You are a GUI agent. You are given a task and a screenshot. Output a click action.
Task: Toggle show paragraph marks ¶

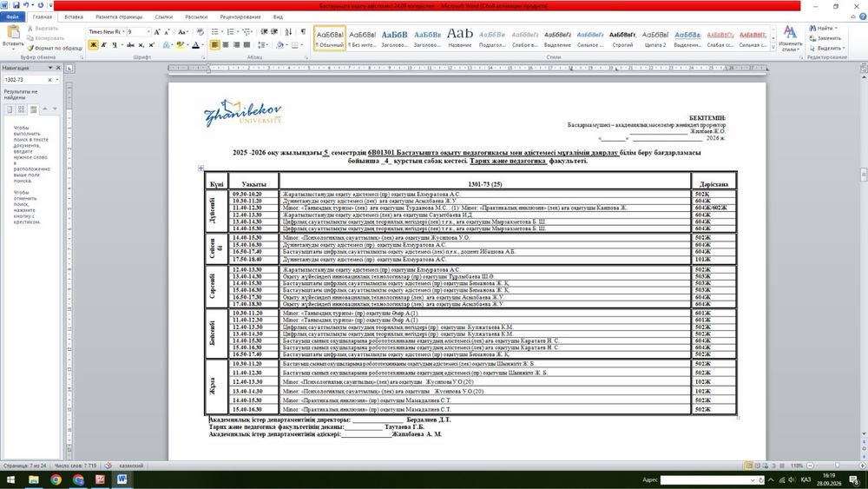click(303, 32)
